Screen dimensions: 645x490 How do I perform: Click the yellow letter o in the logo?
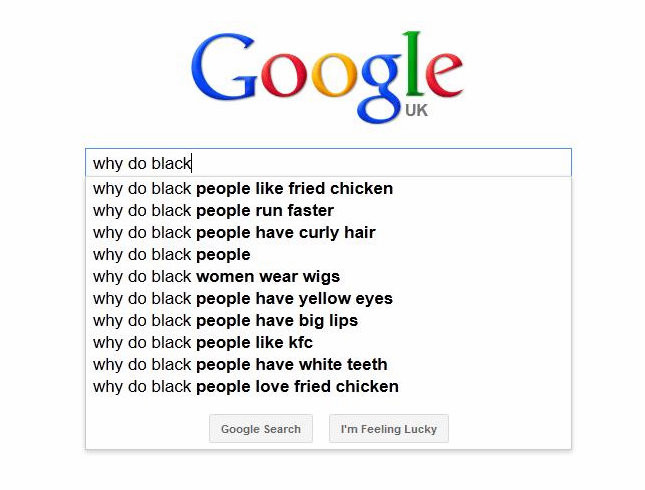tap(334, 75)
